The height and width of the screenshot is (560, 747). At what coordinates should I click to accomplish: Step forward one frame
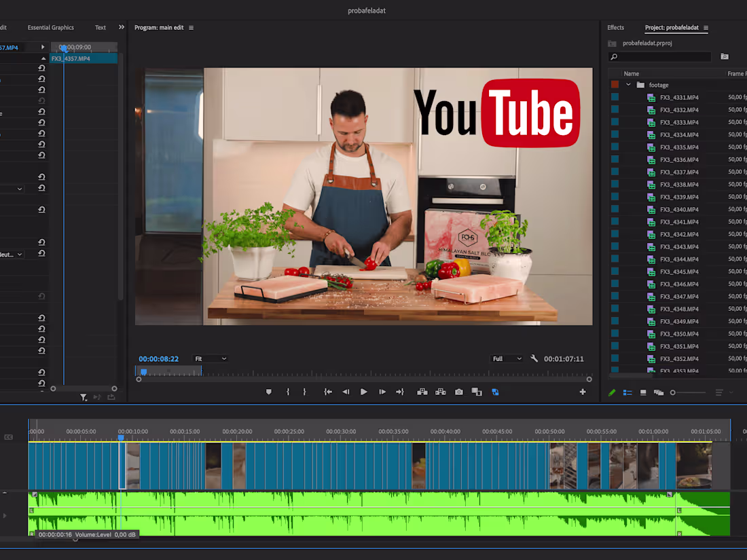click(382, 392)
